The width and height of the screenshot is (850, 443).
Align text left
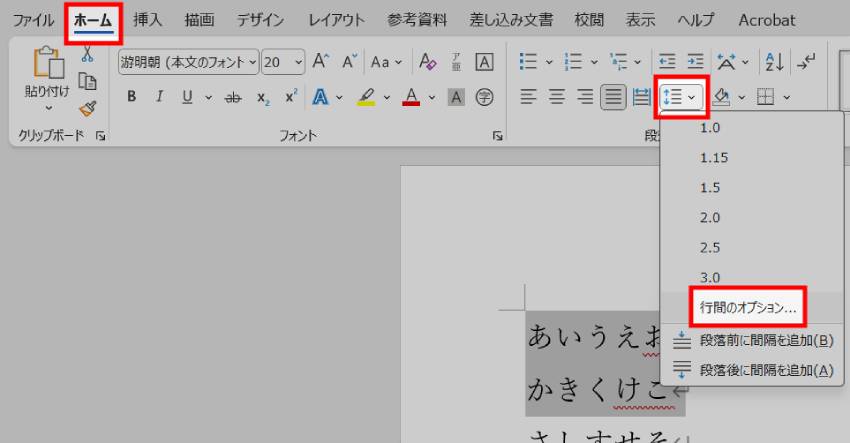click(x=528, y=97)
